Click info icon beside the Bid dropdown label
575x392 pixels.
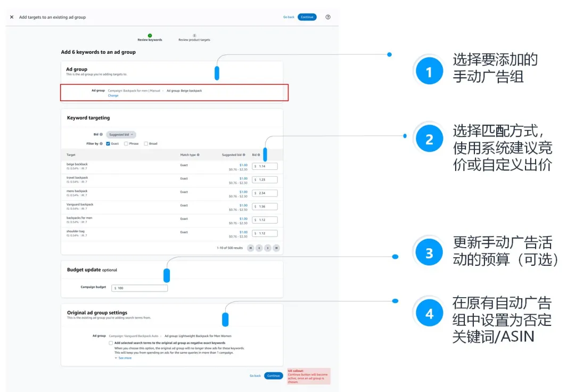click(101, 134)
